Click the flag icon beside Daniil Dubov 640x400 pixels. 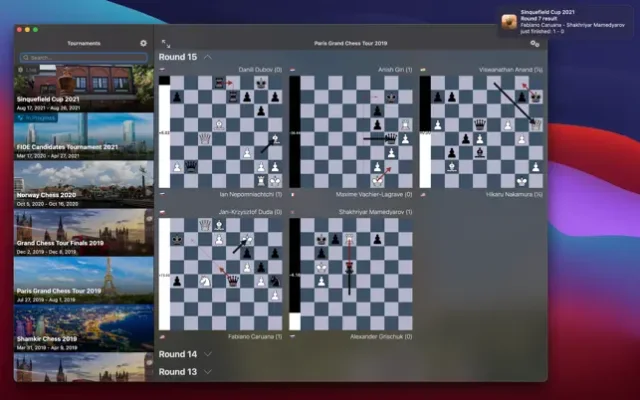tap(163, 70)
